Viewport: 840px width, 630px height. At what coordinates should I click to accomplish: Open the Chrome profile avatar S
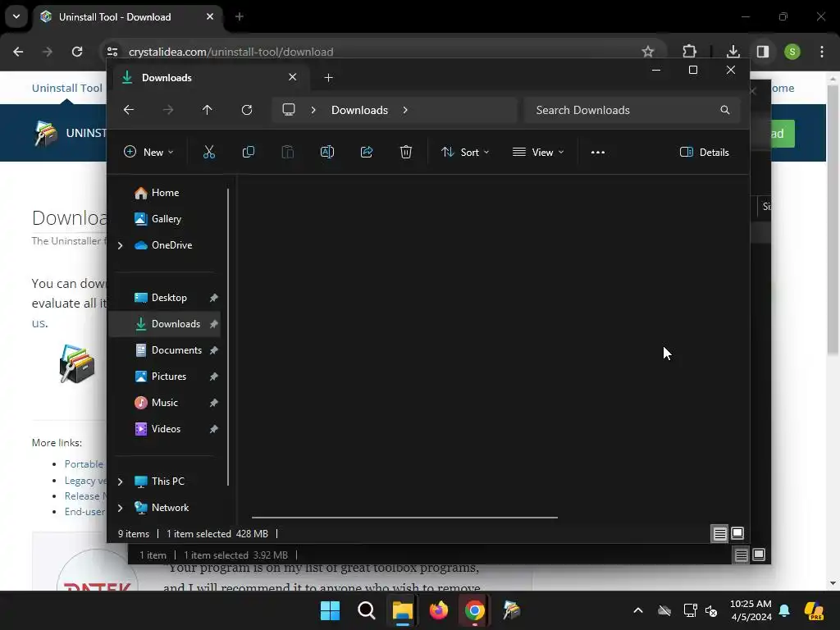pos(792,52)
